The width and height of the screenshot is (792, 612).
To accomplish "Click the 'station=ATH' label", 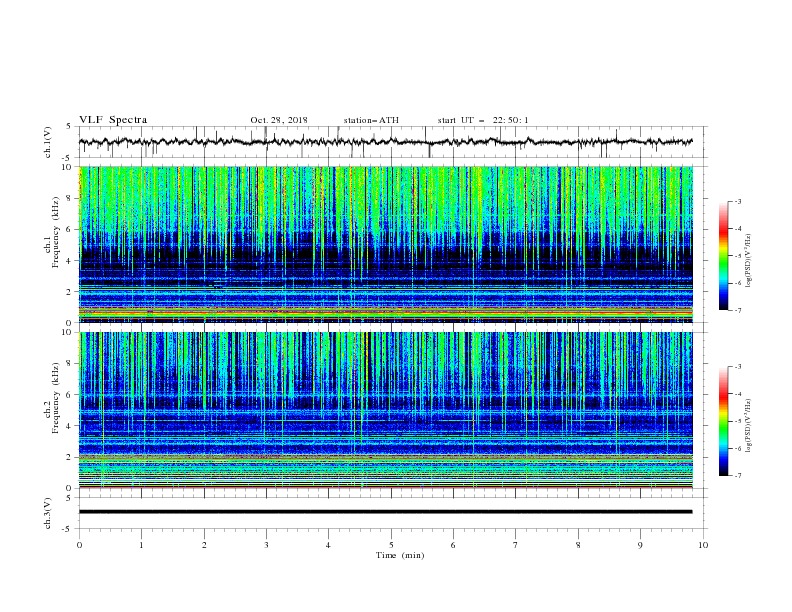I will pyautogui.click(x=371, y=120).
